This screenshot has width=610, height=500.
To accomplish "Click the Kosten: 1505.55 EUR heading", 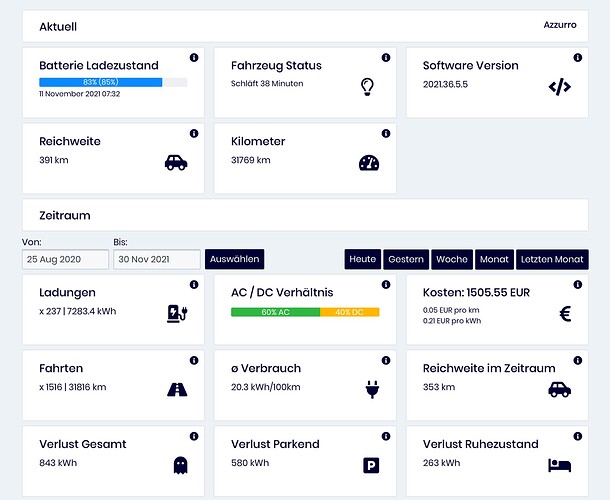I will coord(477,293).
